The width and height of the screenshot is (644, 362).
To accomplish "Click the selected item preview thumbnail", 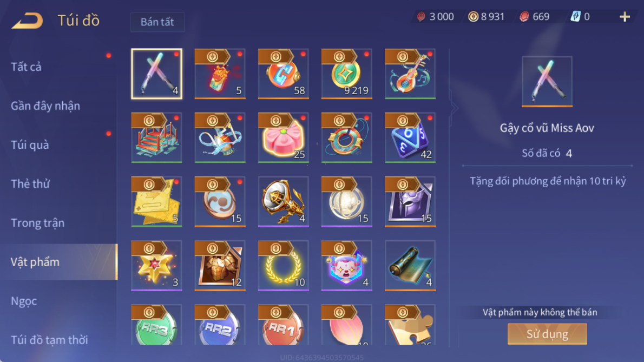I will (547, 82).
